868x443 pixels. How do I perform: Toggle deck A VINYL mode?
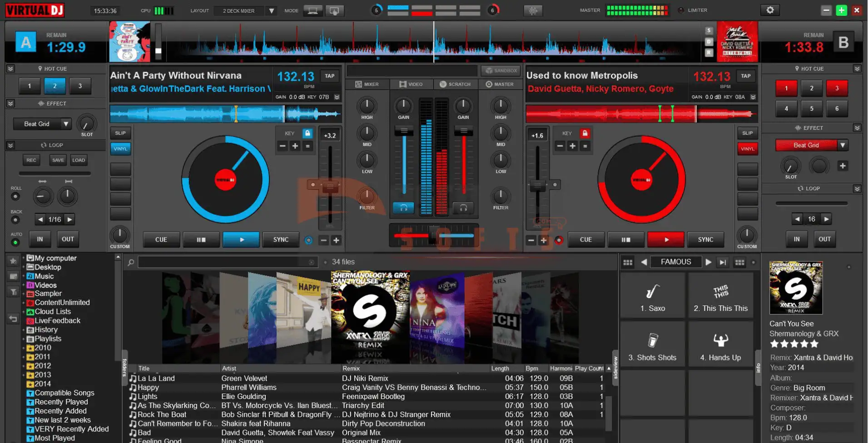pos(120,149)
